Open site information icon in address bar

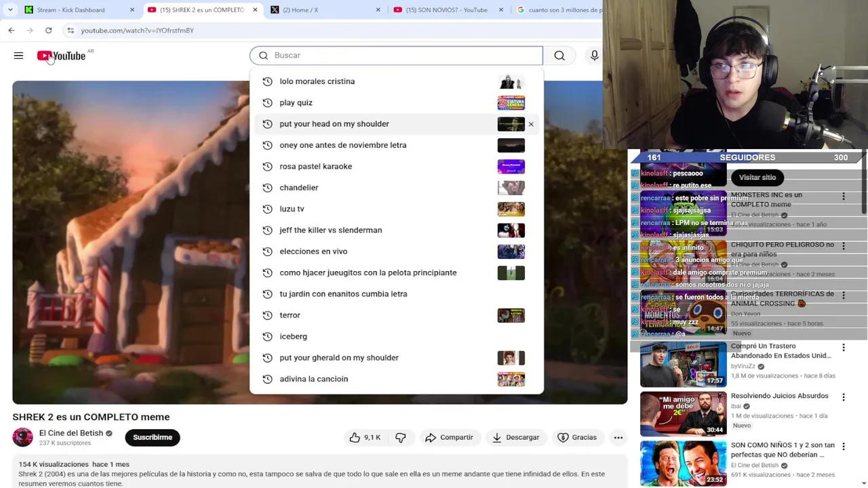pos(71,30)
